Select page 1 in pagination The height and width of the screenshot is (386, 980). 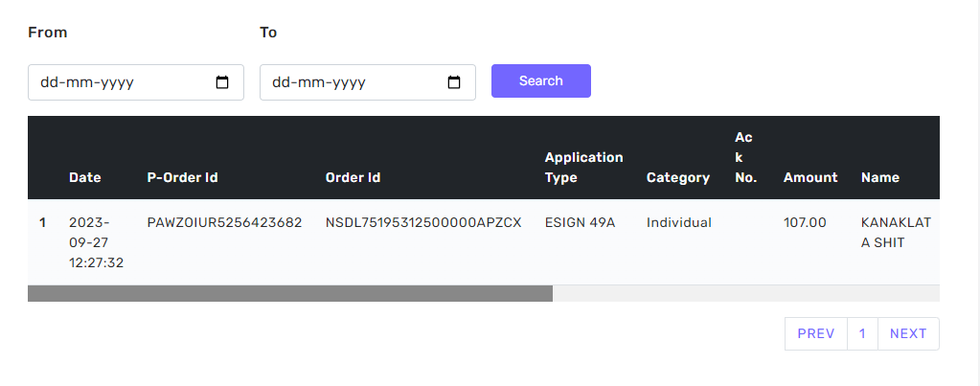pos(862,333)
